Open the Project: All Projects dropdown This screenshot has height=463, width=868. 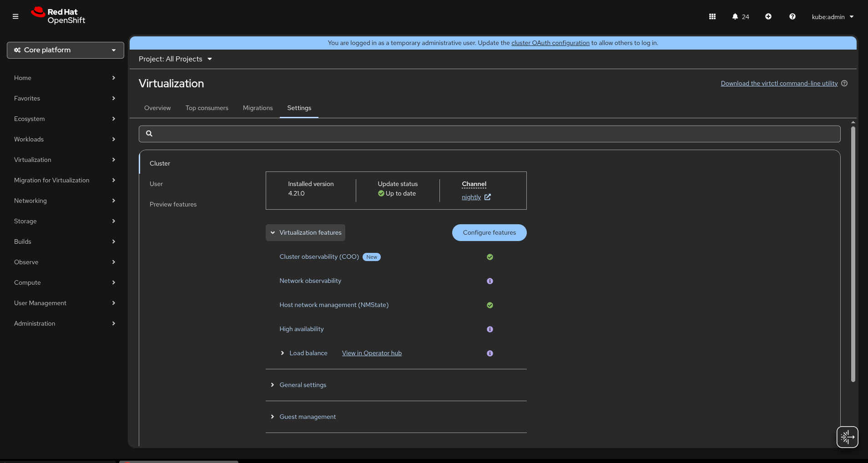click(176, 59)
